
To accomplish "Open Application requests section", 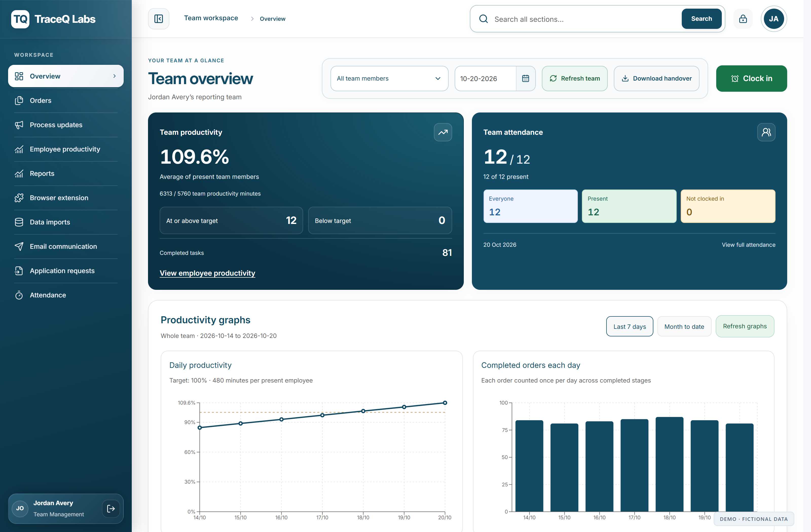I will (x=66, y=271).
